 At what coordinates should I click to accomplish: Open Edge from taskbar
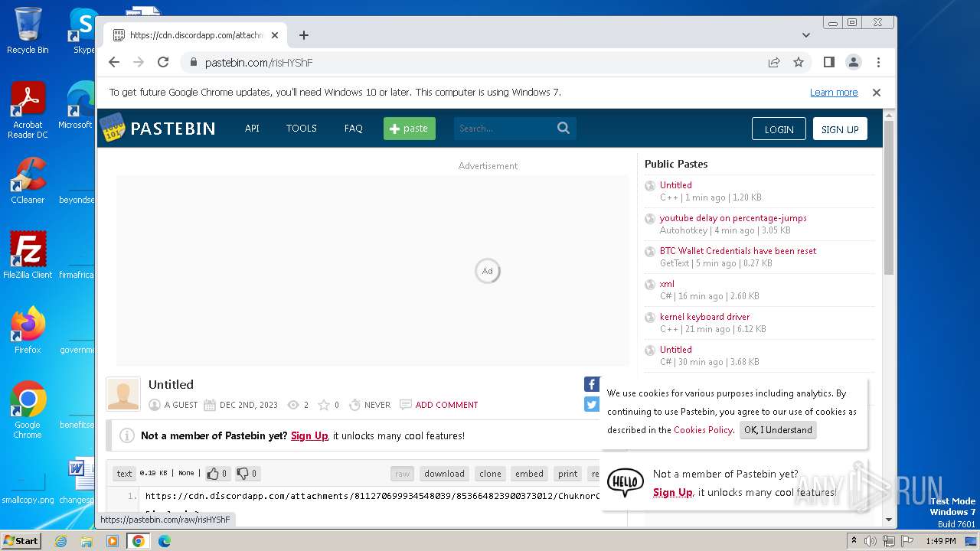[164, 541]
